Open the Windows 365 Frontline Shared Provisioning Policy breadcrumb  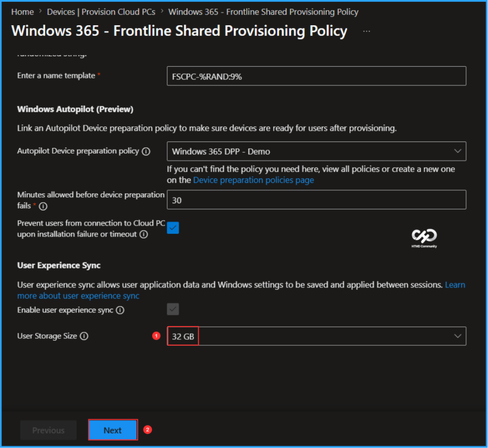263,12
